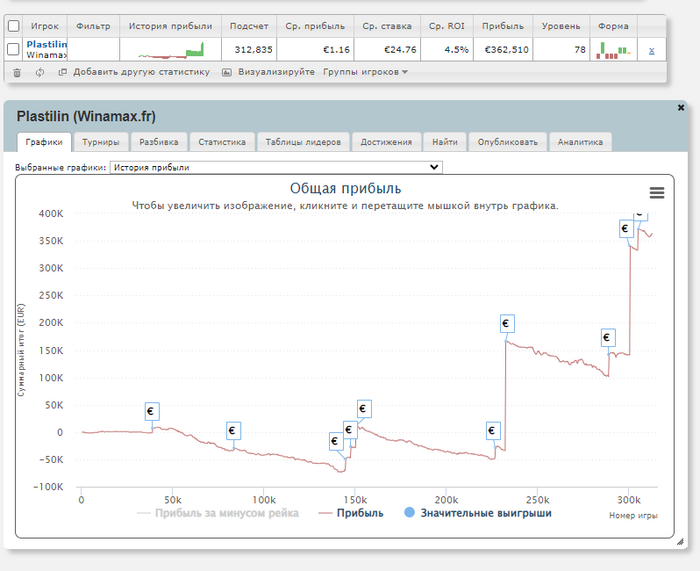Screen dimensions: 700x571
Task: Tick the checkbox for Plastilin row
Action: click(x=14, y=49)
